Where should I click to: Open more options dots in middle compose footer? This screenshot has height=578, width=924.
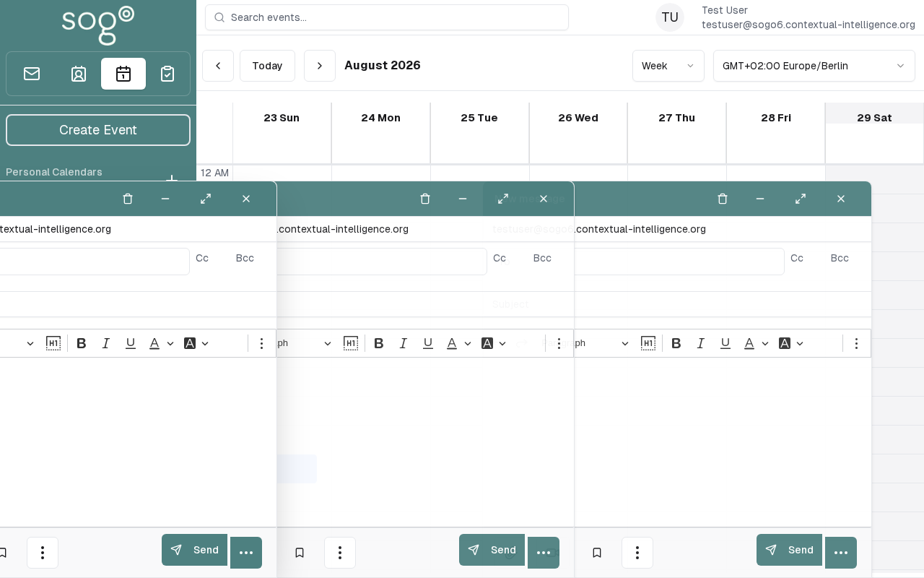point(340,553)
